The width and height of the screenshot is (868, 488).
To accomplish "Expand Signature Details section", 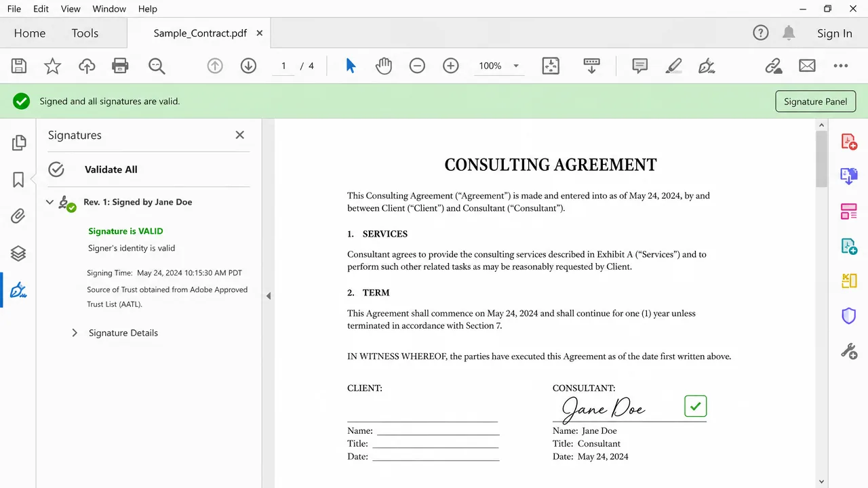I will tap(75, 333).
